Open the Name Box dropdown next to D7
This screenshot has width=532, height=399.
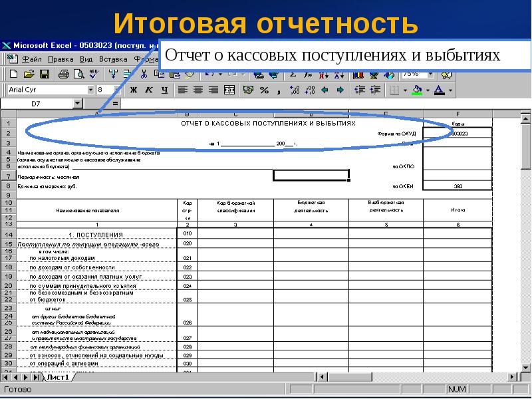click(78, 104)
